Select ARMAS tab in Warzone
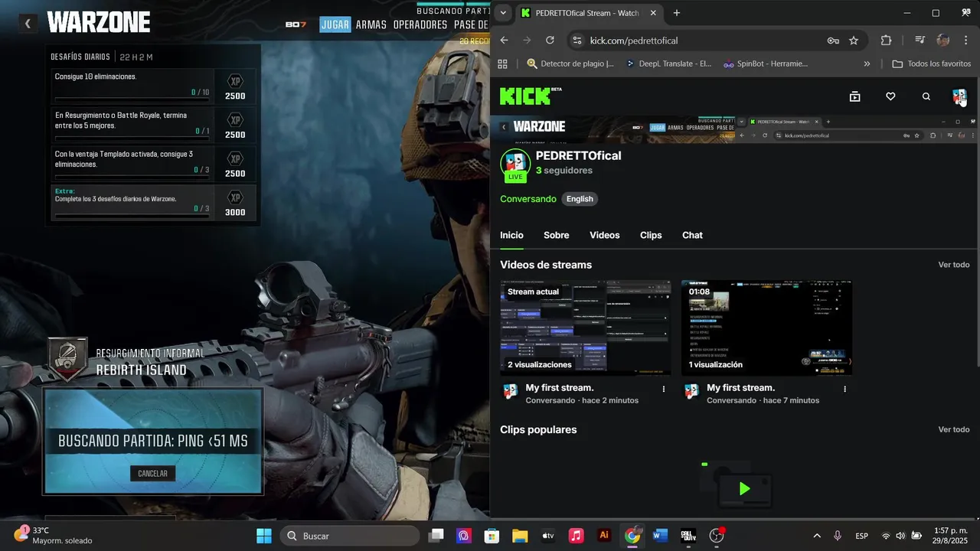 371,24
